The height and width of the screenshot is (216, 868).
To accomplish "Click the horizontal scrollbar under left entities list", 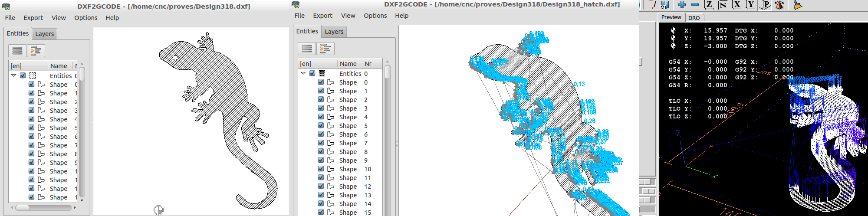I will (43, 208).
